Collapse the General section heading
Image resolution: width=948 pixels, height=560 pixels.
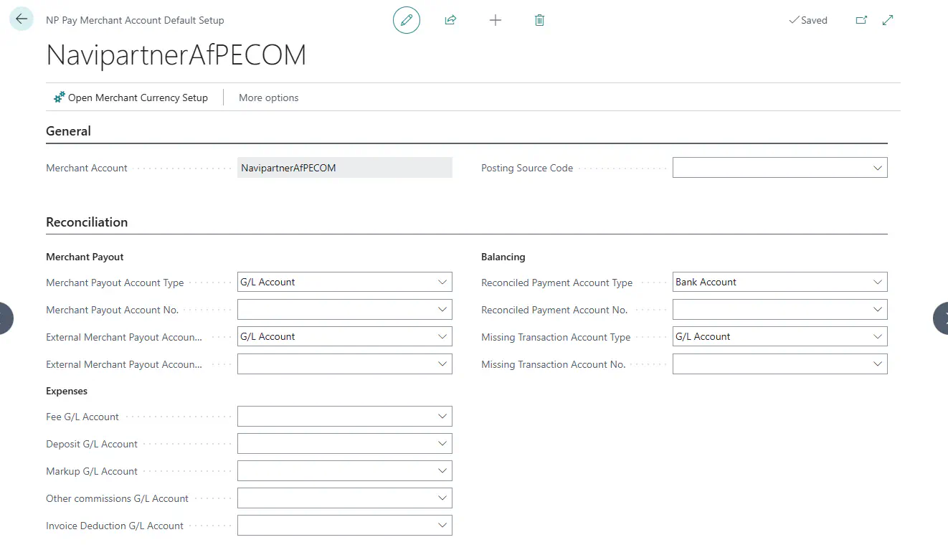69,131
